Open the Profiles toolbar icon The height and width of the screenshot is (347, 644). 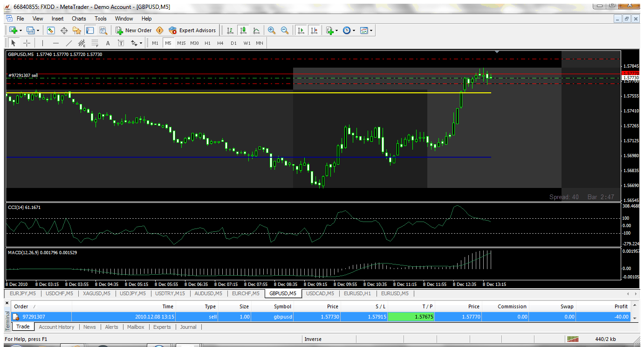[31, 30]
